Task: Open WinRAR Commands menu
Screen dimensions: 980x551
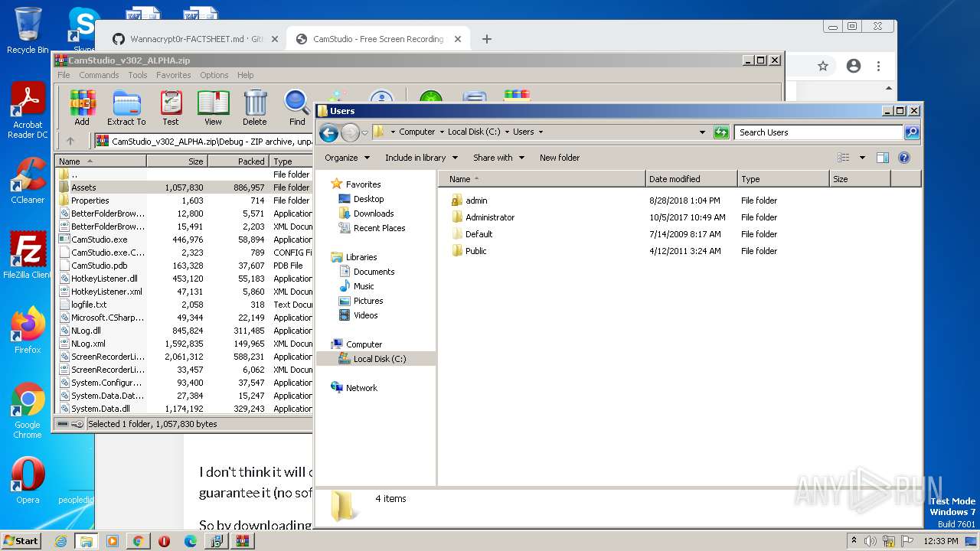Action: pos(99,75)
